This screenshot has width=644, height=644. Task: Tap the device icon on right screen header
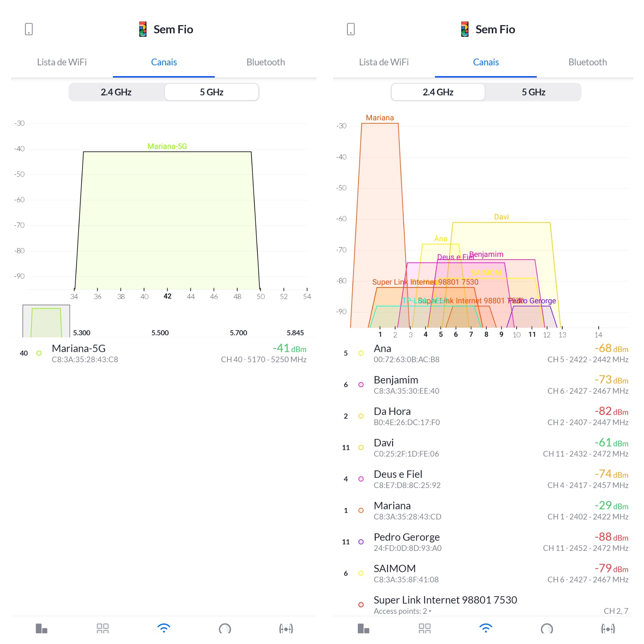pyautogui.click(x=351, y=29)
